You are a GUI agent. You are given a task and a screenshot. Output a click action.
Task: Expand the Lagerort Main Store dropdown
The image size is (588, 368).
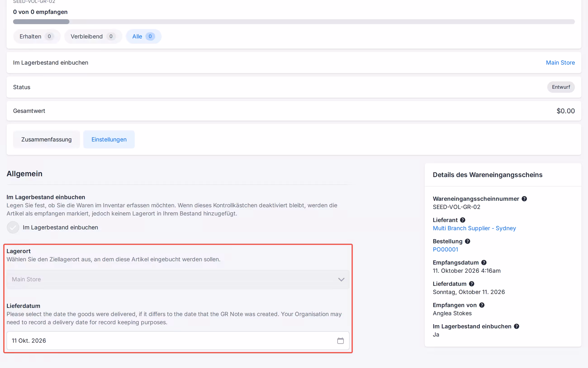[178, 280]
